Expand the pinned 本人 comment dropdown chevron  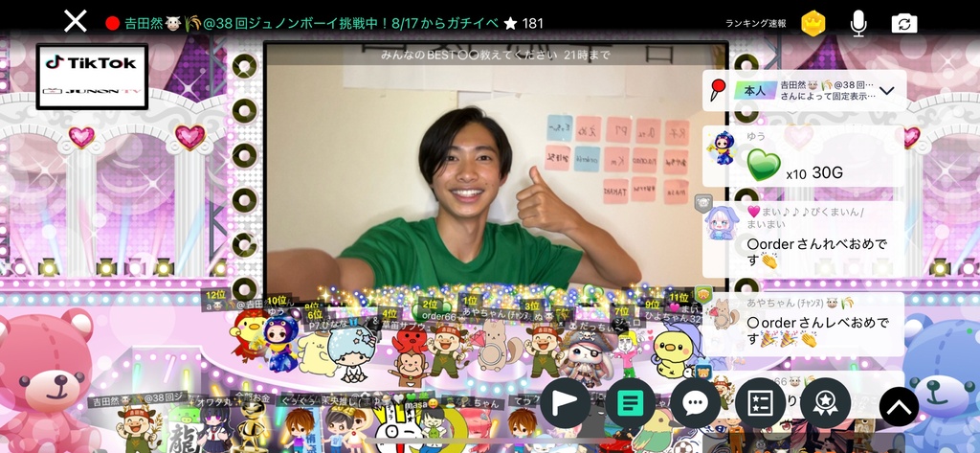coord(887,91)
